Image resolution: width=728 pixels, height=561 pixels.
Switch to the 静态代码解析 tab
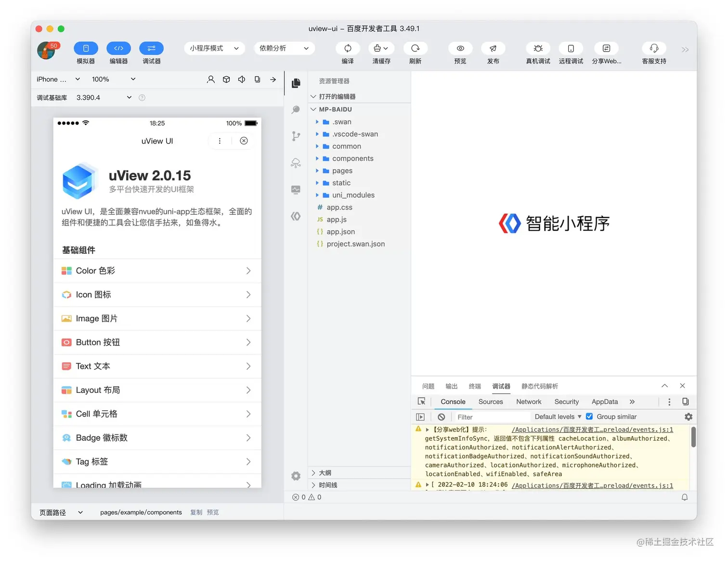(x=540, y=386)
